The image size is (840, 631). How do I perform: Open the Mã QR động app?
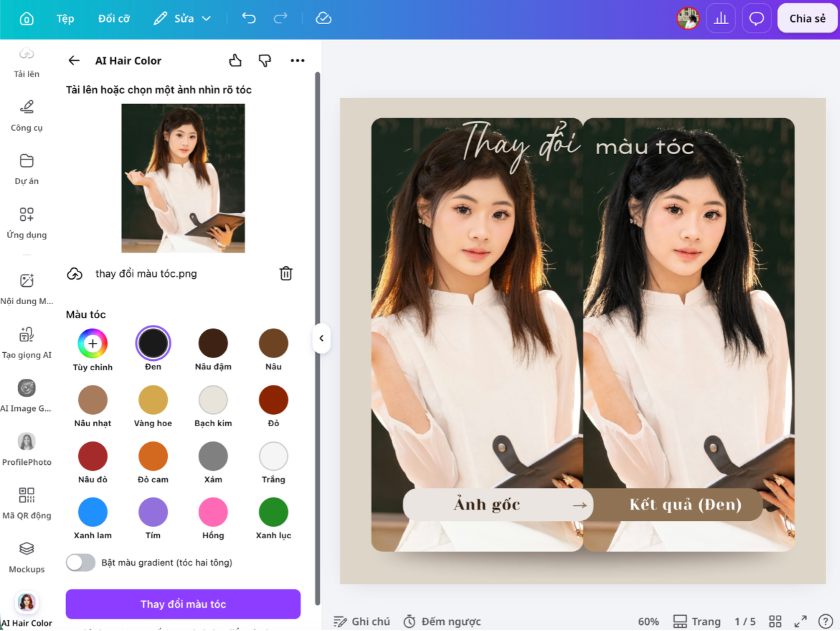coord(27,504)
